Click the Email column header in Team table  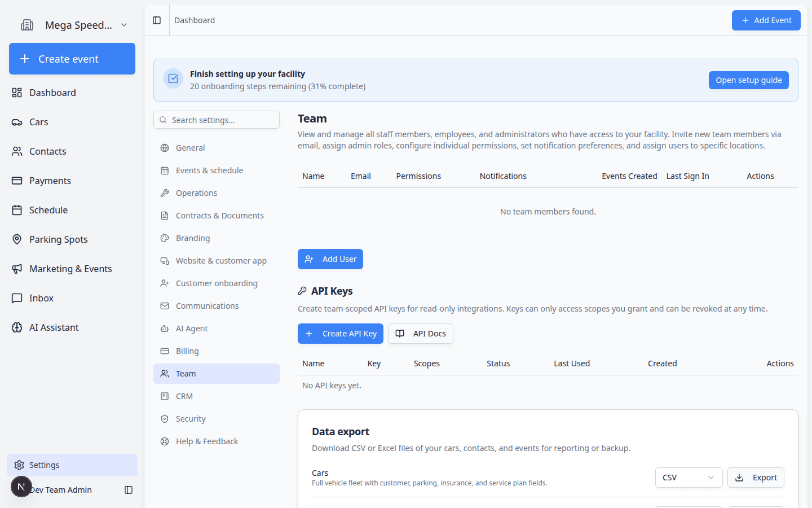[361, 176]
